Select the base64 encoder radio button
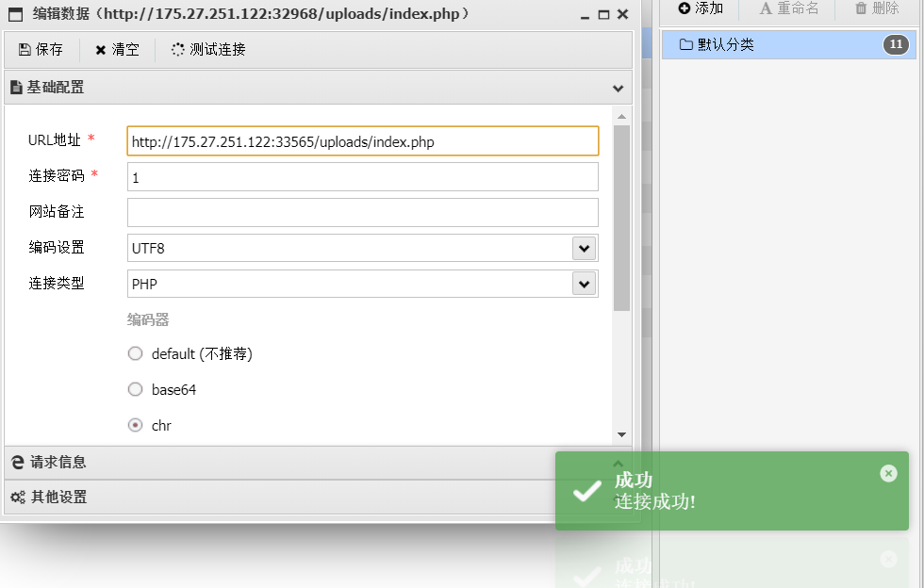 tap(135, 389)
